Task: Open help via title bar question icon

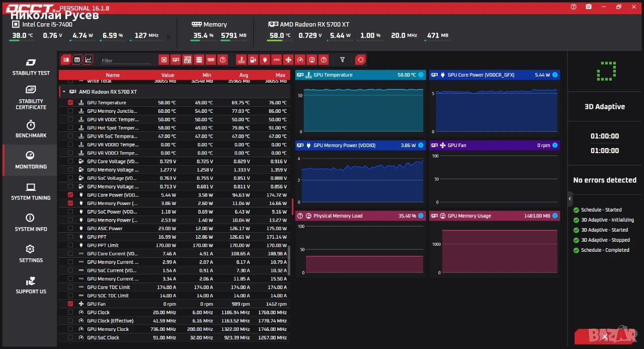Action: [574, 7]
